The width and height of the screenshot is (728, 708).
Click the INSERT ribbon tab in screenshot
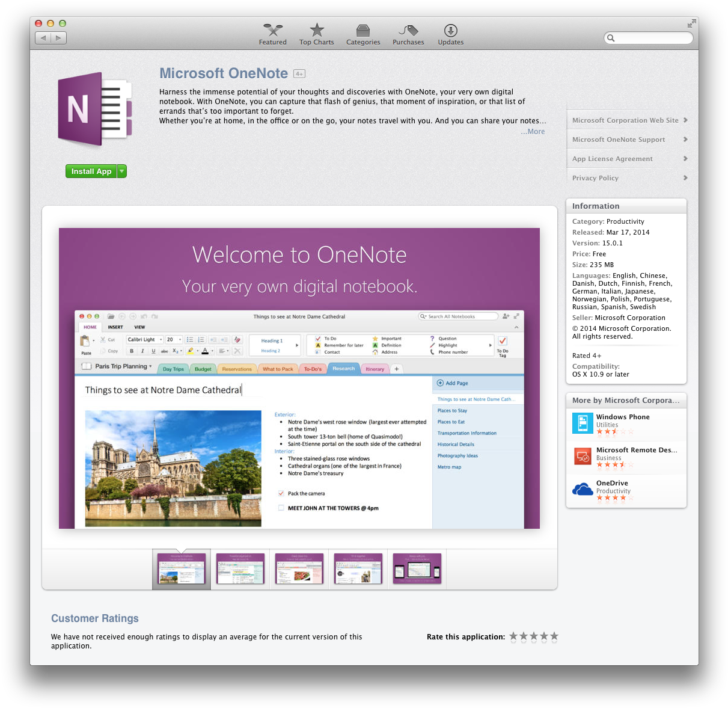click(115, 327)
